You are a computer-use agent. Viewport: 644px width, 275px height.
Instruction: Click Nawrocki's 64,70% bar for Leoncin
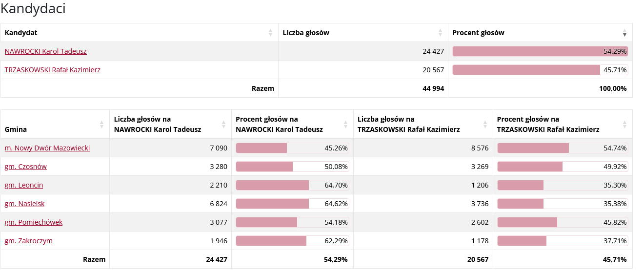(292, 185)
